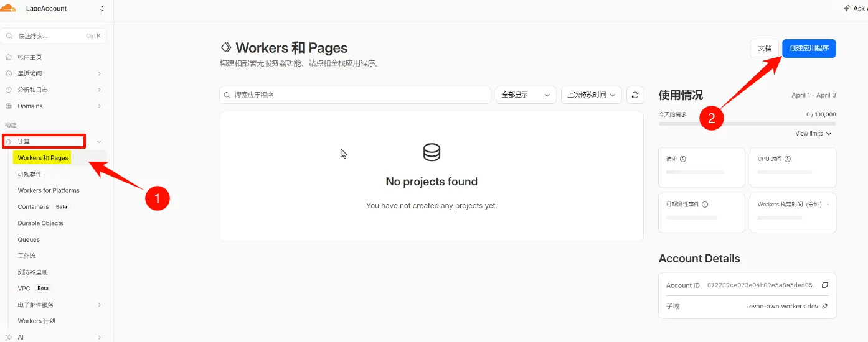Expand the 最近访问 submenu chevron
Viewport: 868px width, 342px height.
pos(100,73)
